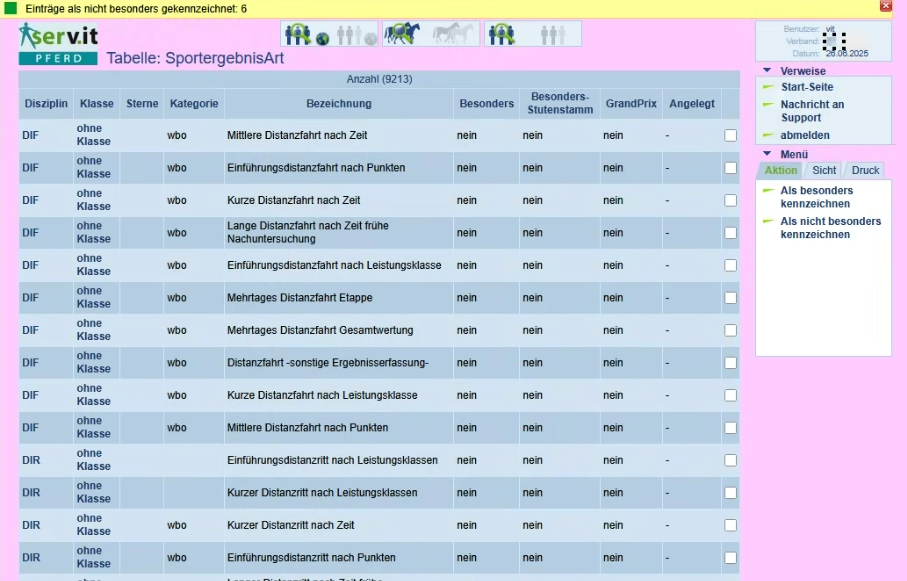The height and width of the screenshot is (581, 907).
Task: Open the person search icon without globe
Action: click(501, 34)
